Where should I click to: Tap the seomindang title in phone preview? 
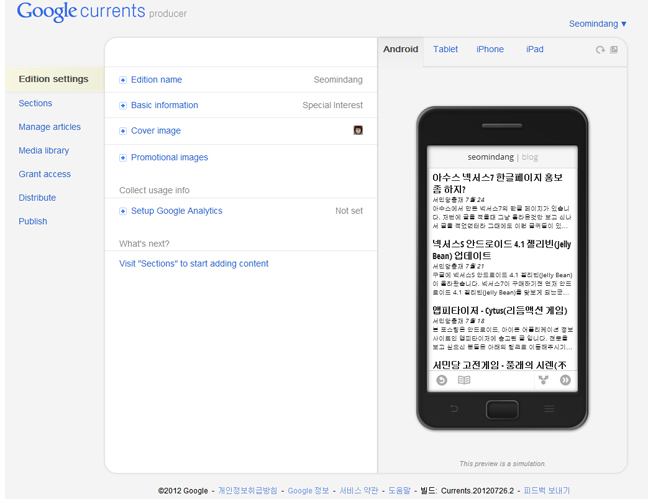(491, 157)
